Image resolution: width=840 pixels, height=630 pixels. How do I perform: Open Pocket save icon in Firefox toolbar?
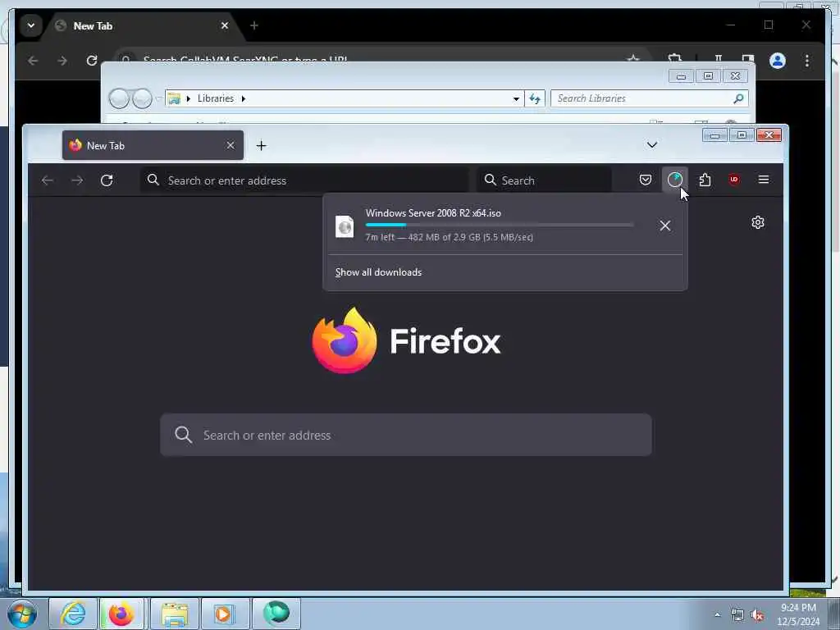pyautogui.click(x=646, y=180)
